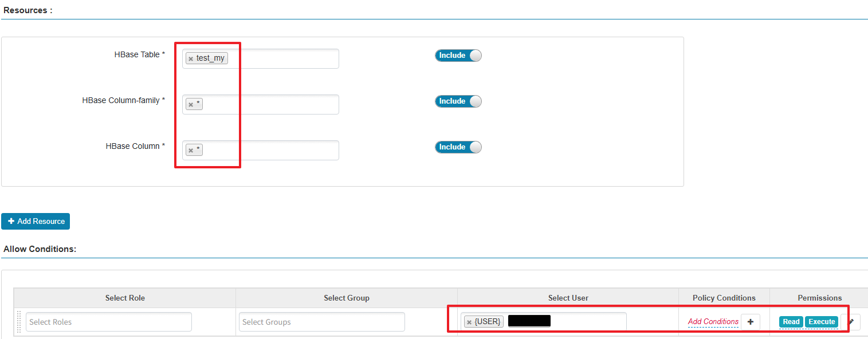
Task: Focus the Select Groups field
Action: point(322,322)
